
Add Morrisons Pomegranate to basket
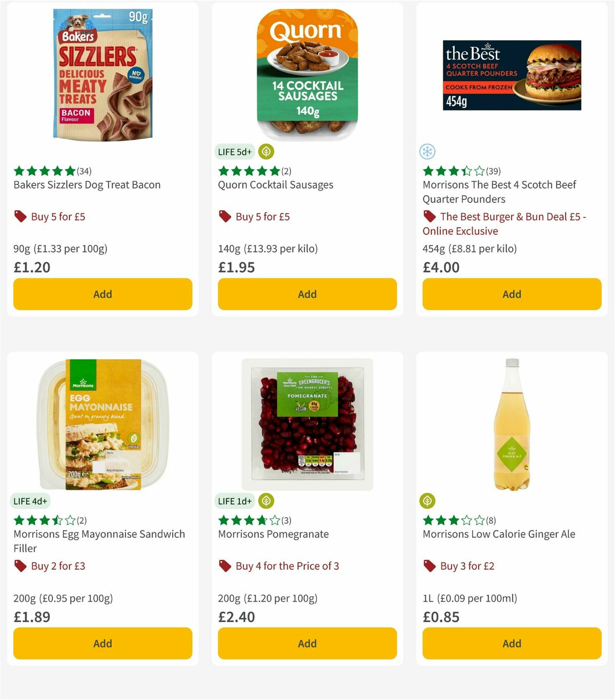coord(307,643)
